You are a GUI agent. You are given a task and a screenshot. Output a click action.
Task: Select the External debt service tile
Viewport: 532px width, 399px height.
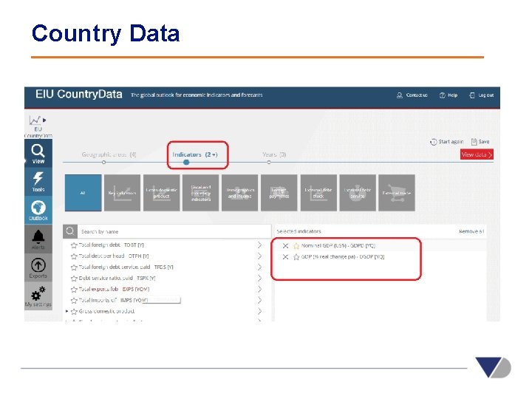tap(358, 193)
